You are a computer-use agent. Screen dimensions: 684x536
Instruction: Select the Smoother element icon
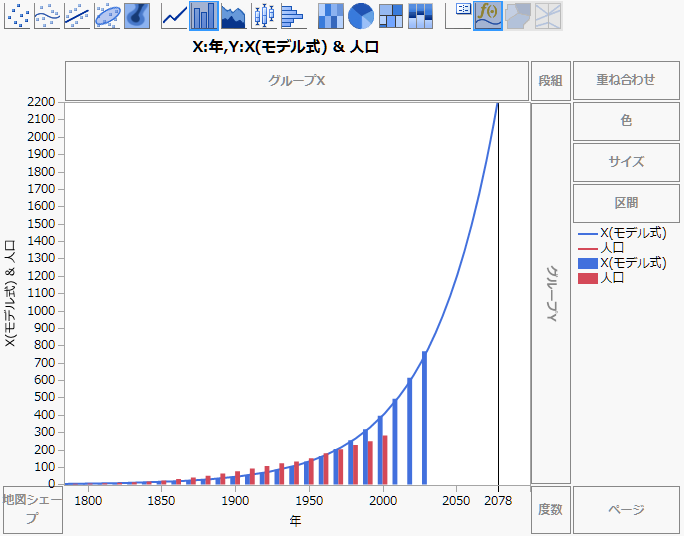pos(48,15)
